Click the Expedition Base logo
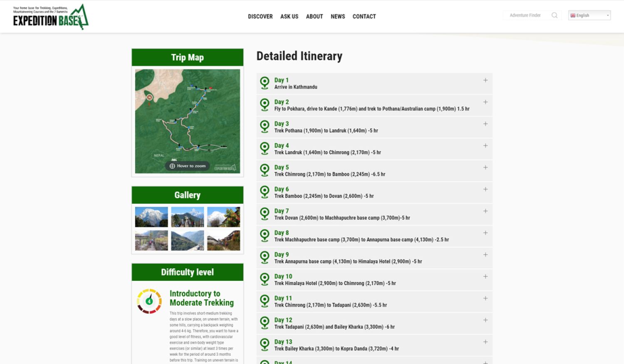This screenshot has width=624, height=364. pos(51,17)
